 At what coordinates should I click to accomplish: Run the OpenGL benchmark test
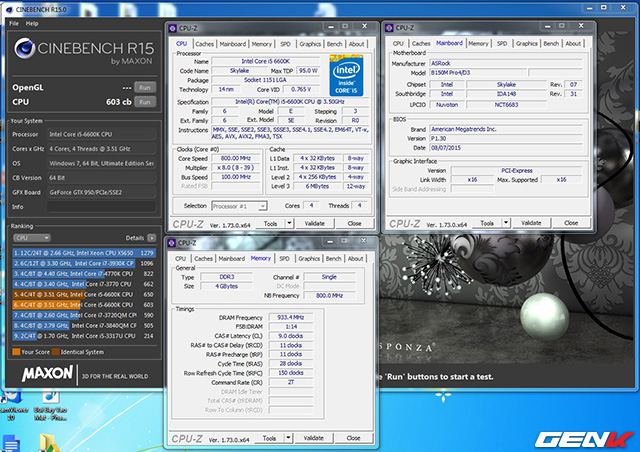[x=146, y=87]
